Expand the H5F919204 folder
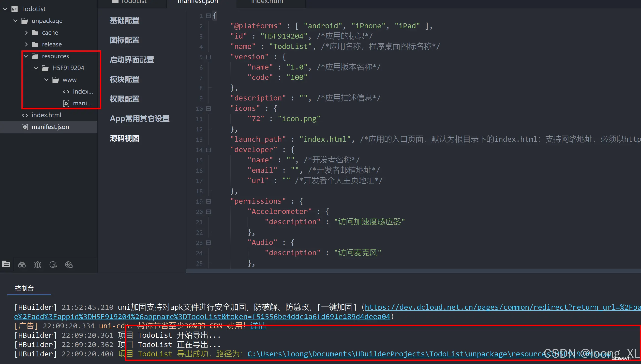This screenshot has width=641, height=364. [x=37, y=68]
